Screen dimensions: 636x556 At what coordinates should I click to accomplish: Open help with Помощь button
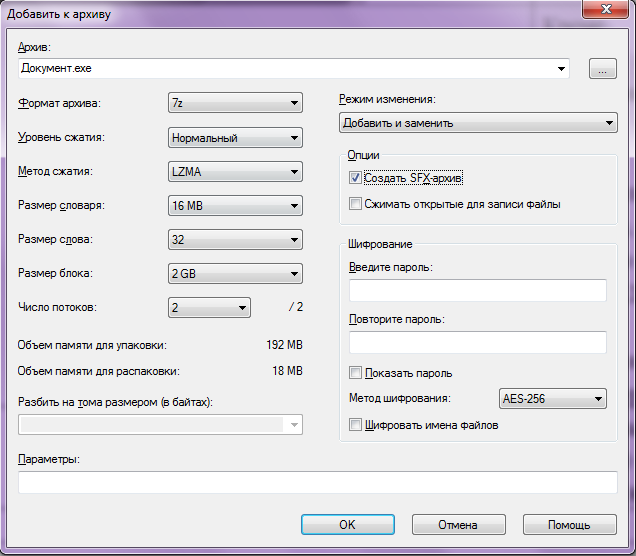click(569, 525)
